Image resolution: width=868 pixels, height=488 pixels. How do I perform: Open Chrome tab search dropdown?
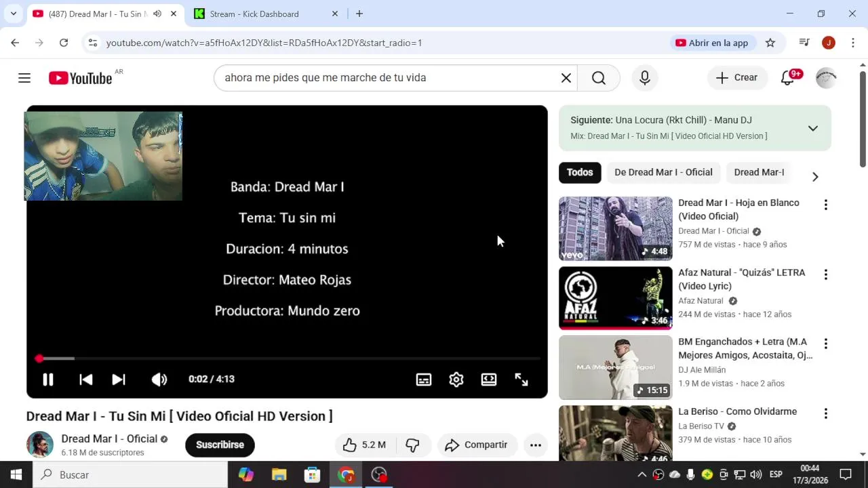(x=13, y=14)
